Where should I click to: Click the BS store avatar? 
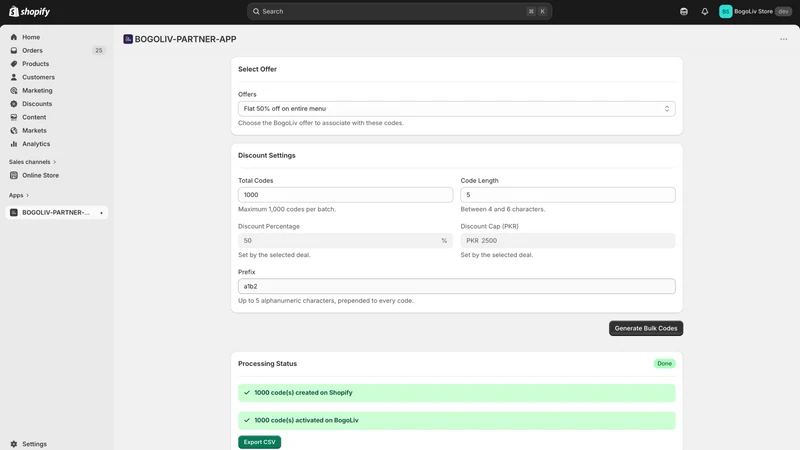(x=726, y=11)
